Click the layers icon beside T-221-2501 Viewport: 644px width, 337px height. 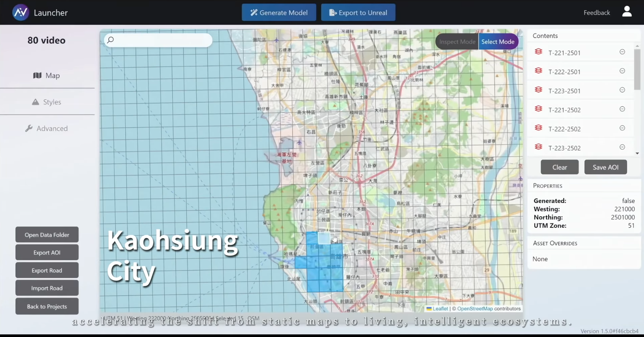tap(538, 52)
